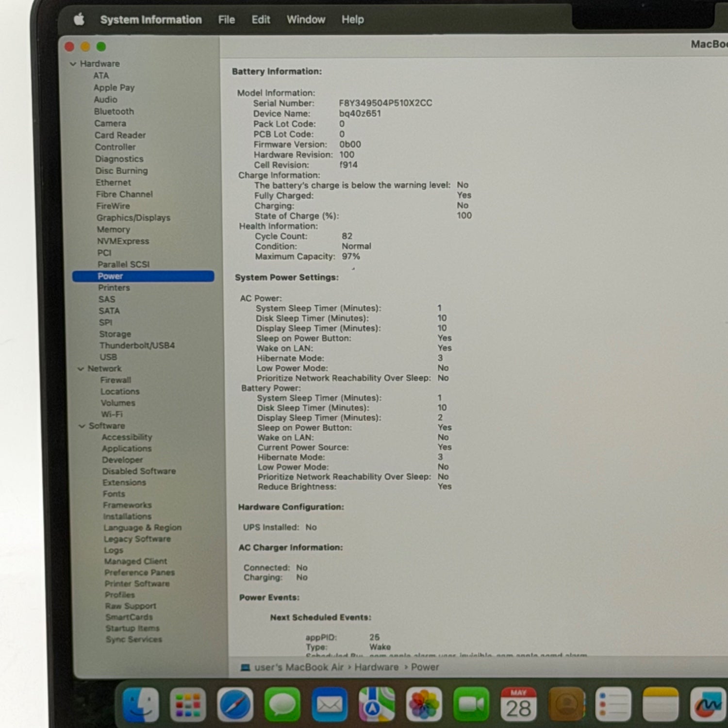Select Fibre Channel in the sidebar
The image size is (728, 728).
pos(124,194)
